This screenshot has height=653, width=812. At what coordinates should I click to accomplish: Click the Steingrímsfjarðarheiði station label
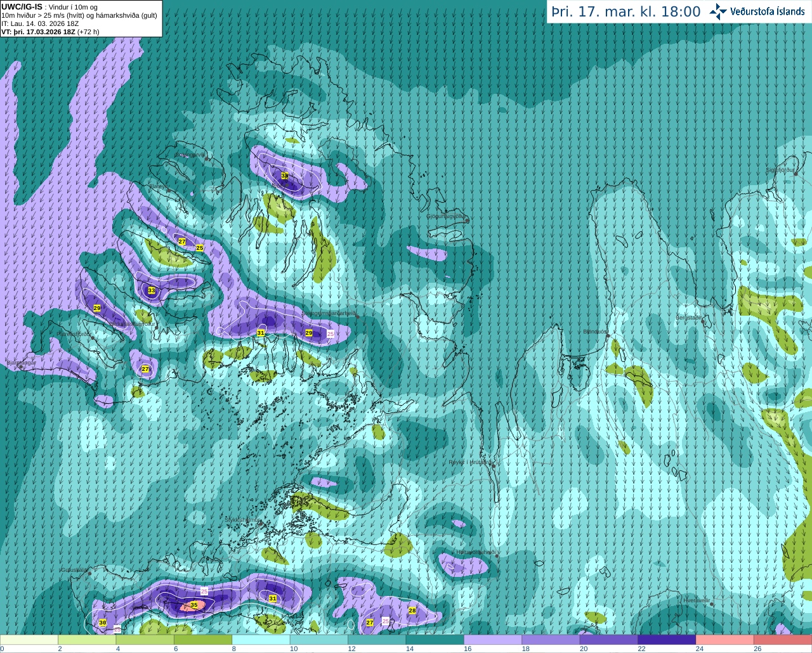pyautogui.click(x=329, y=313)
